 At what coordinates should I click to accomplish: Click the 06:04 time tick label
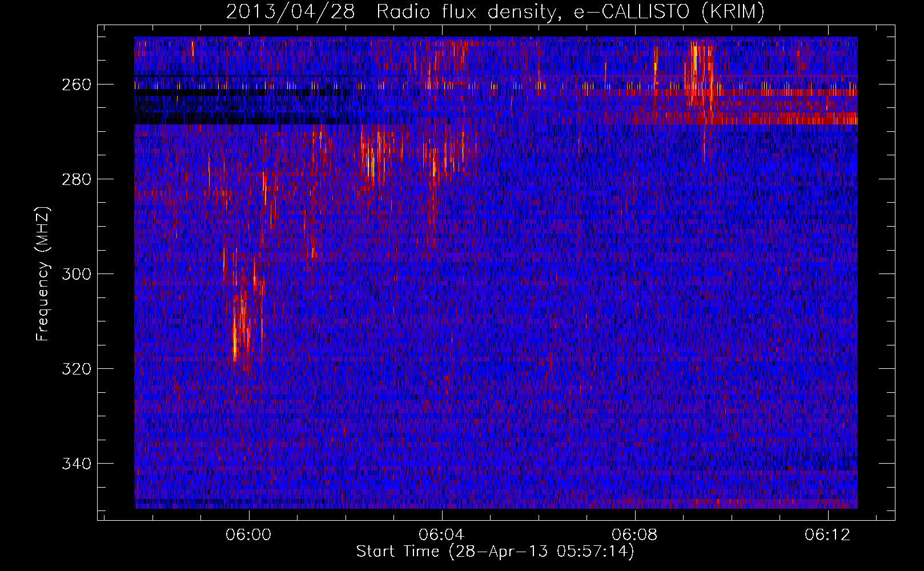(441, 535)
